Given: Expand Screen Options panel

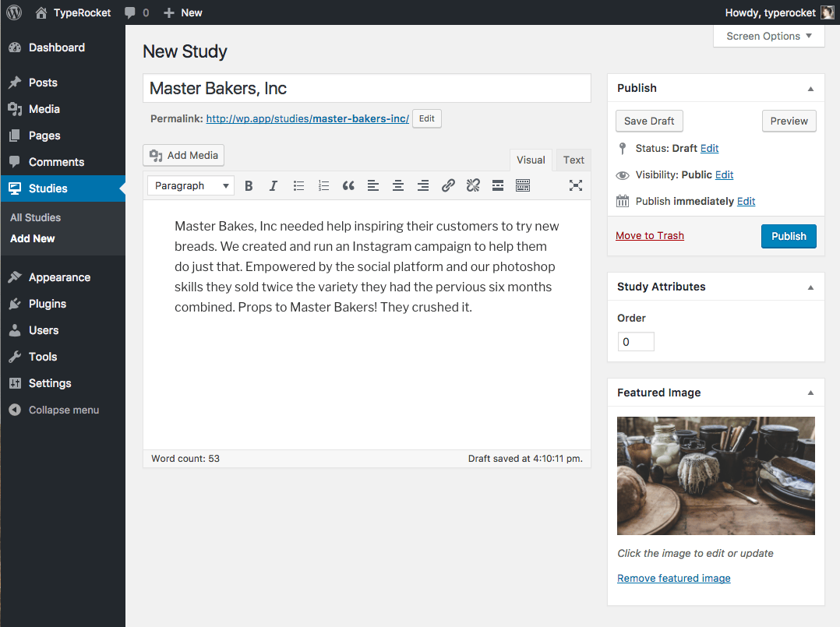Looking at the screenshot, I should [769, 36].
